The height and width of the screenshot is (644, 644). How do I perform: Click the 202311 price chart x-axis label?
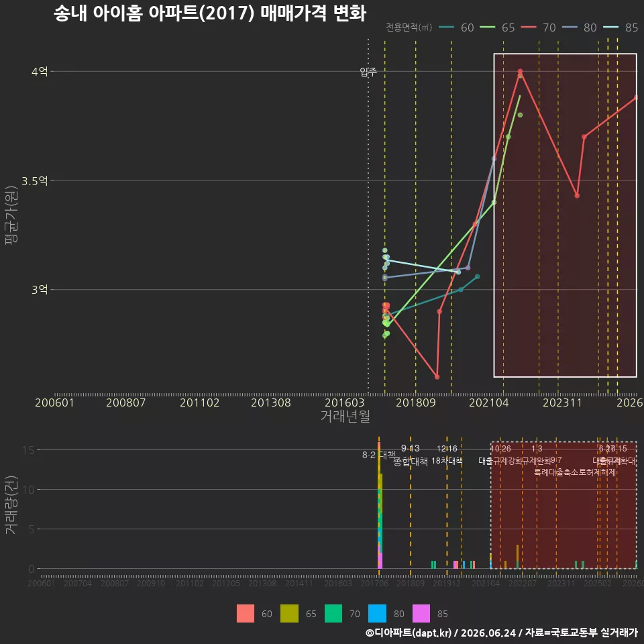(562, 402)
